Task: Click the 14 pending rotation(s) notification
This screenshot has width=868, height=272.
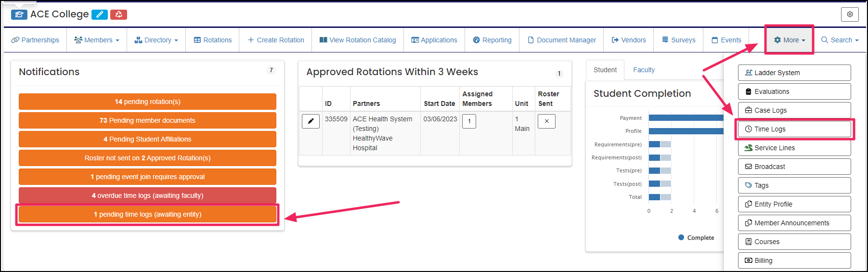Action: [x=147, y=102]
